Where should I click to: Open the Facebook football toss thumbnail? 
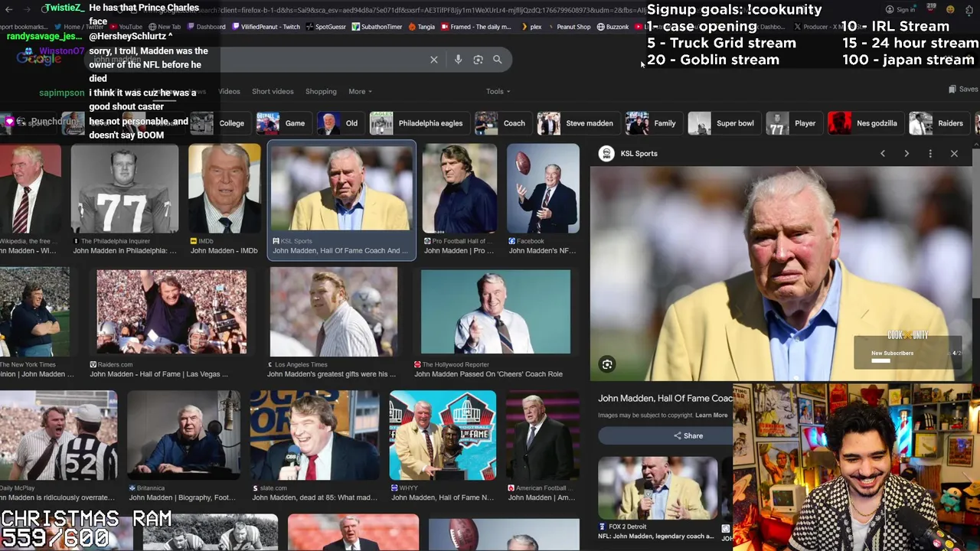pyautogui.click(x=543, y=189)
